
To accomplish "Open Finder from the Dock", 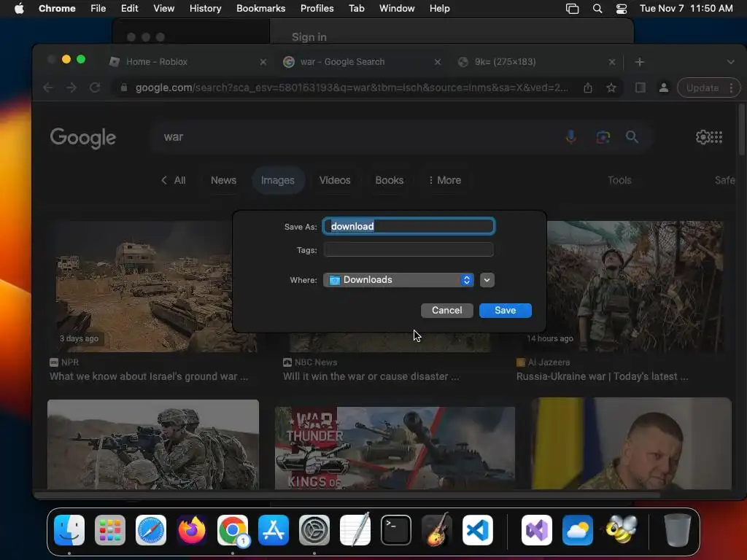I will [x=69, y=530].
